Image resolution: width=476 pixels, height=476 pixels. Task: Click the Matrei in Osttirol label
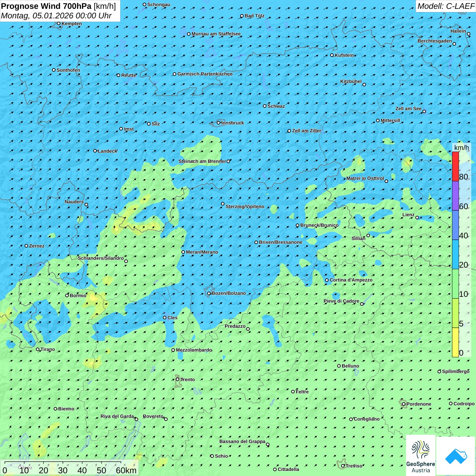[x=365, y=178]
